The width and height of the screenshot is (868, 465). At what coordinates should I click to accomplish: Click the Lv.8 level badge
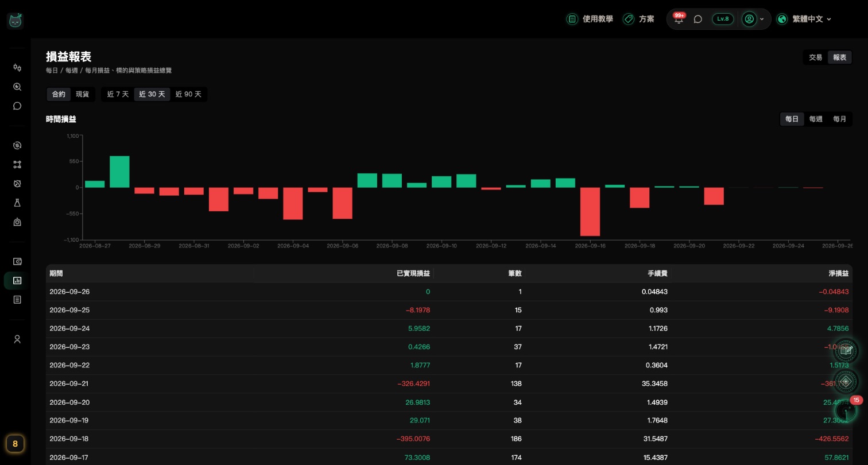pos(723,19)
